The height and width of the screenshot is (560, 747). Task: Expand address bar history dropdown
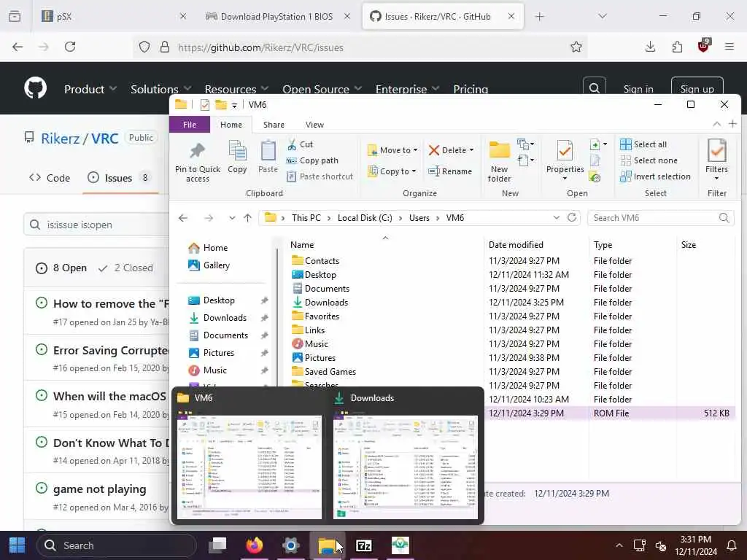[x=556, y=217]
